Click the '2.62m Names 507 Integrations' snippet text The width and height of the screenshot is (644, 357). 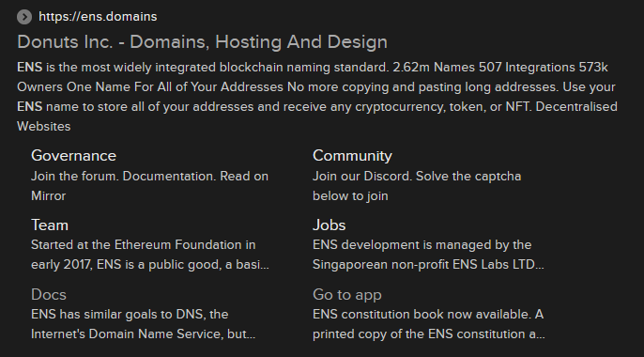tap(483, 68)
